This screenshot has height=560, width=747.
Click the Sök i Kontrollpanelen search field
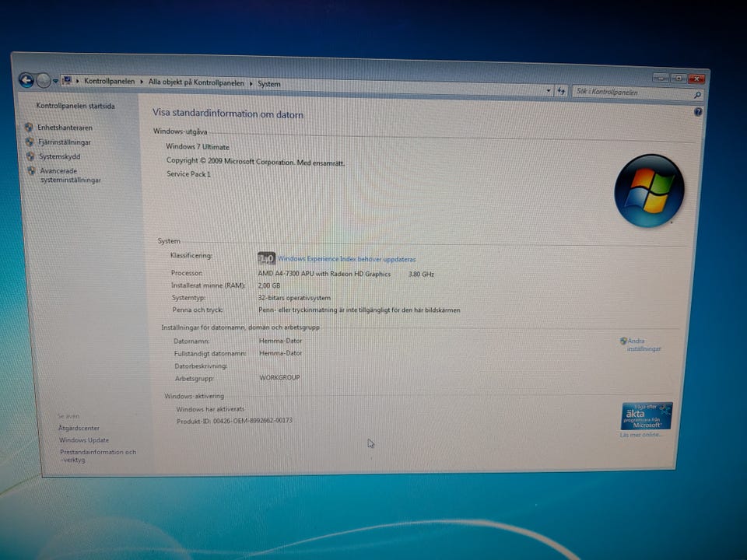pyautogui.click(x=633, y=93)
